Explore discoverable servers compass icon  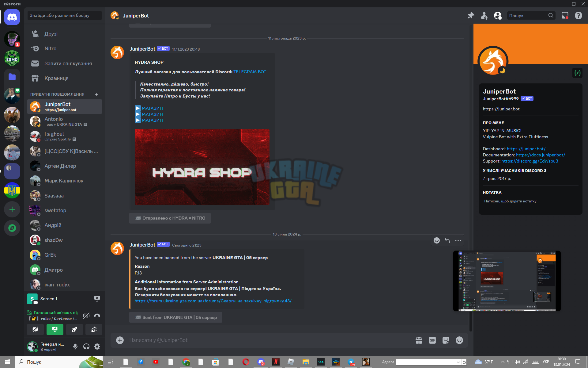point(12,228)
